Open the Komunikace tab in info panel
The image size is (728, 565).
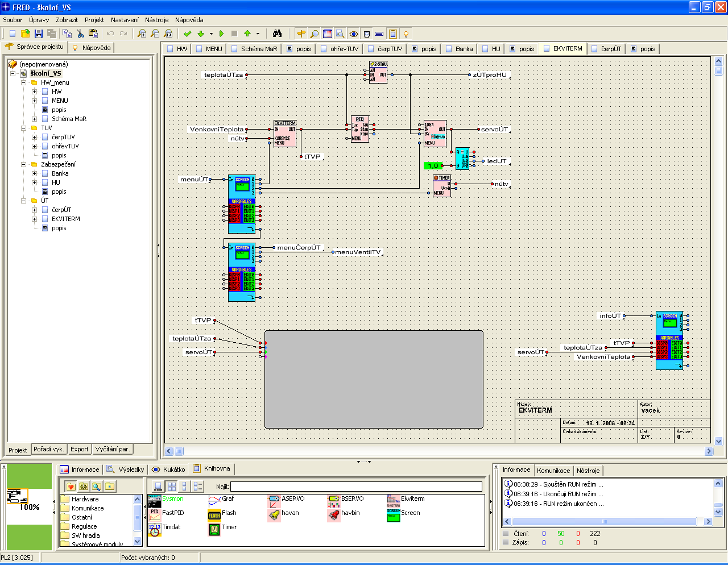tap(553, 471)
